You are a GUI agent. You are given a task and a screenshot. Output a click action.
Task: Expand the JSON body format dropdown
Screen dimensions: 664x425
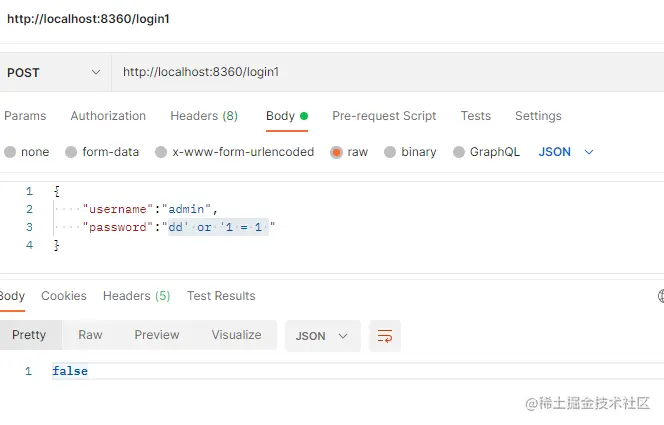point(567,152)
